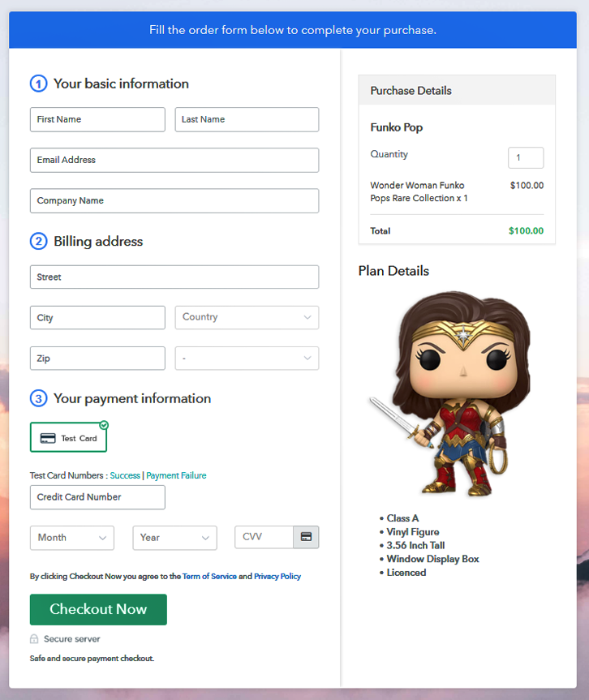Select the Street input field
Image resolution: width=589 pixels, height=700 pixels.
click(x=174, y=277)
